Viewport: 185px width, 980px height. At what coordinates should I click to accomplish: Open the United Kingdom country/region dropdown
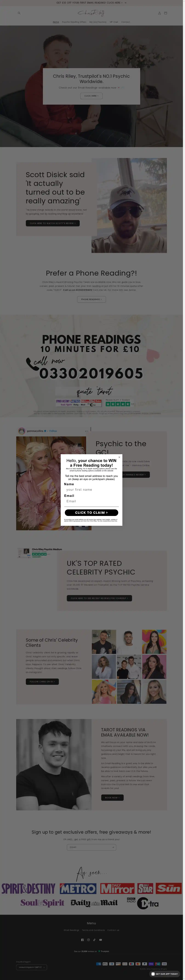32,967
